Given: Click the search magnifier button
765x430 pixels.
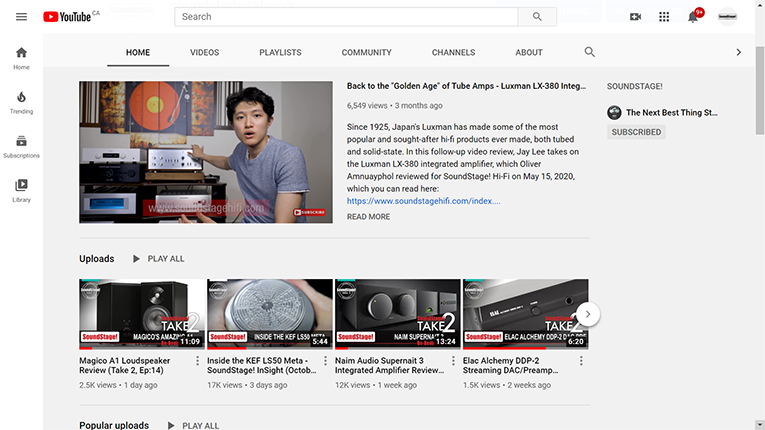Looking at the screenshot, I should pos(537,17).
